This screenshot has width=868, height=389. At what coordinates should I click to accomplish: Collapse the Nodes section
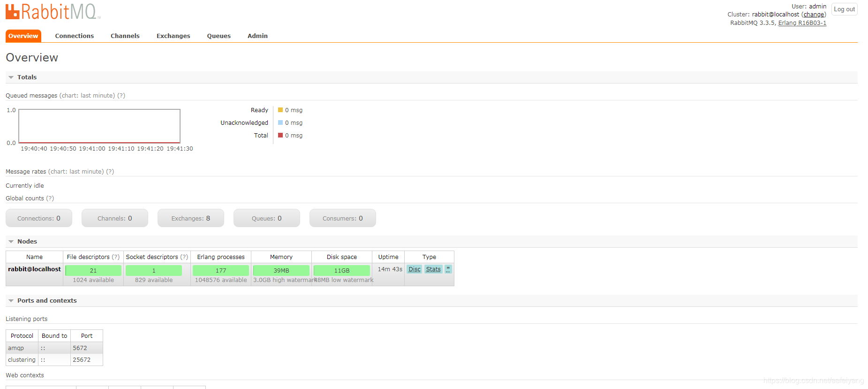point(27,242)
